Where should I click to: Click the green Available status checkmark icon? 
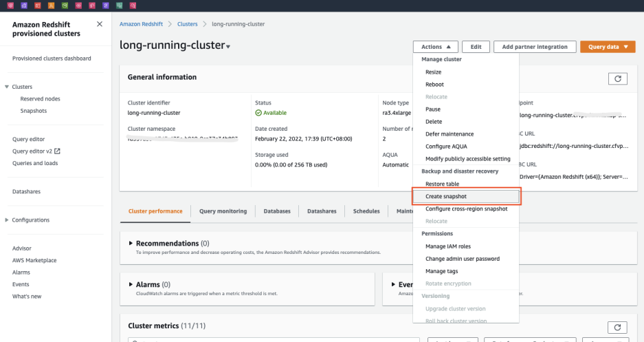258,113
